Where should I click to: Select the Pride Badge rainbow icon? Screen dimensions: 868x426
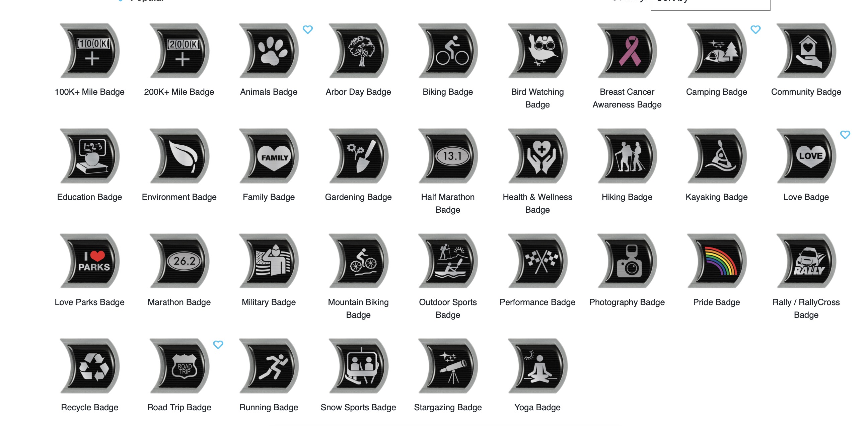(x=716, y=261)
